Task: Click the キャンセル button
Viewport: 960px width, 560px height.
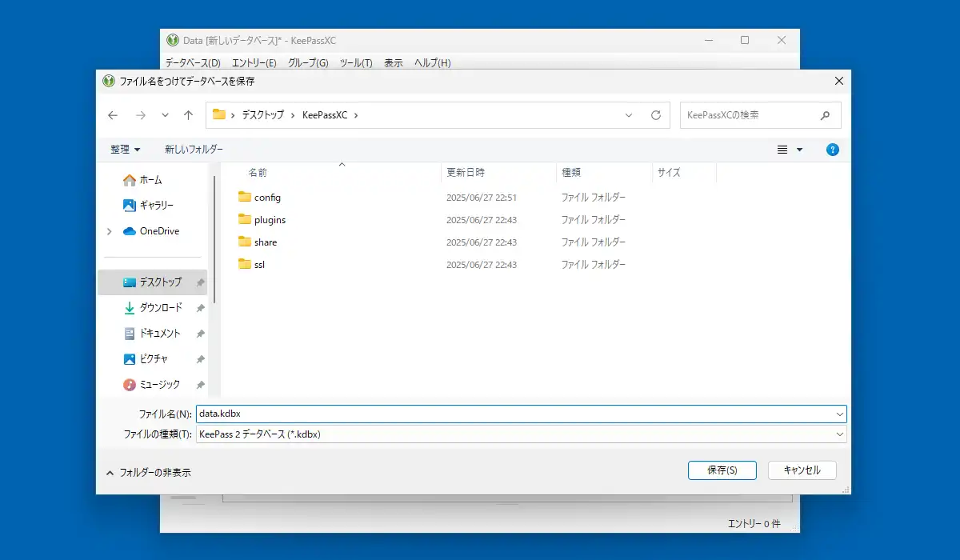Action: pyautogui.click(x=802, y=470)
